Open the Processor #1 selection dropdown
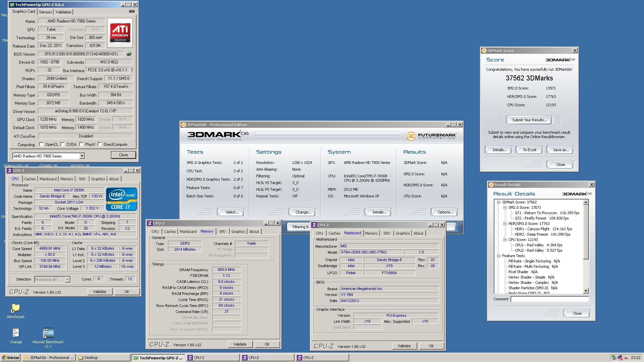This screenshot has height=362, width=644. pyautogui.click(x=67, y=280)
